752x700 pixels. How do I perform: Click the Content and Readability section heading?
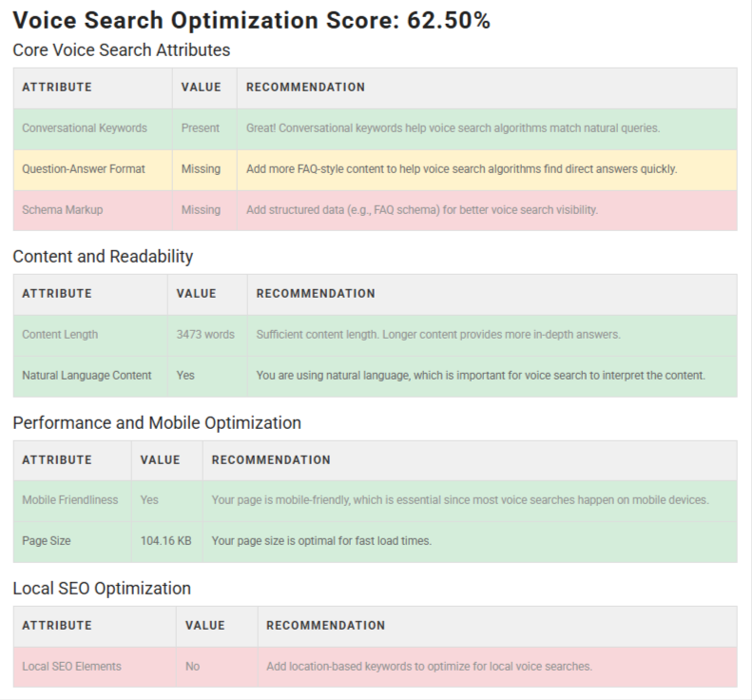(103, 257)
